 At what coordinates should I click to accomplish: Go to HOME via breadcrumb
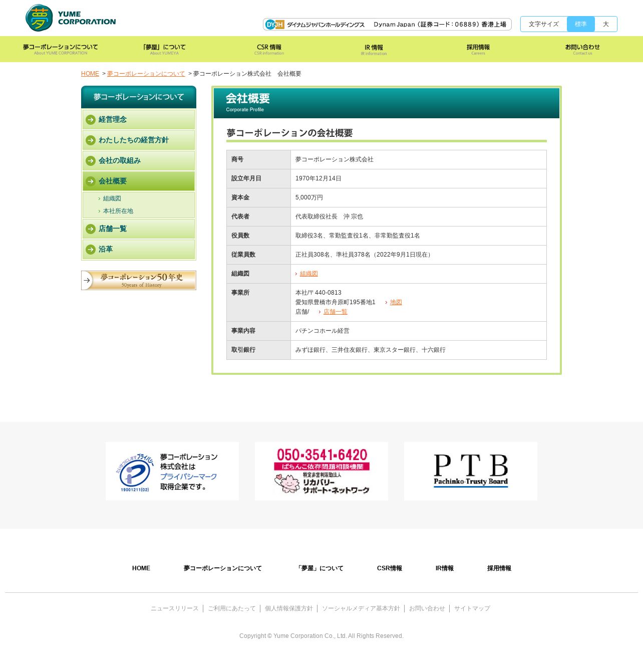click(90, 74)
